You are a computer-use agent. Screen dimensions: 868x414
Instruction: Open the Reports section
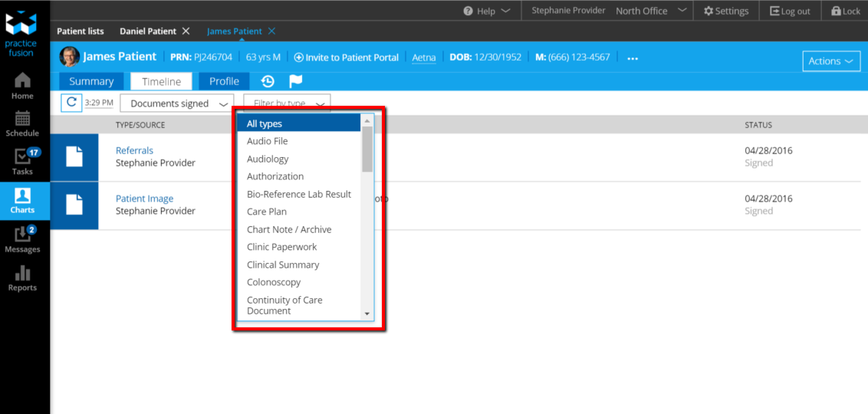pyautogui.click(x=22, y=278)
